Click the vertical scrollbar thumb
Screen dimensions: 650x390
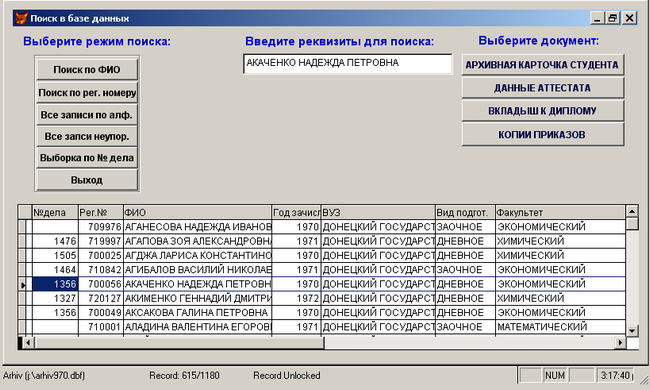(x=632, y=224)
